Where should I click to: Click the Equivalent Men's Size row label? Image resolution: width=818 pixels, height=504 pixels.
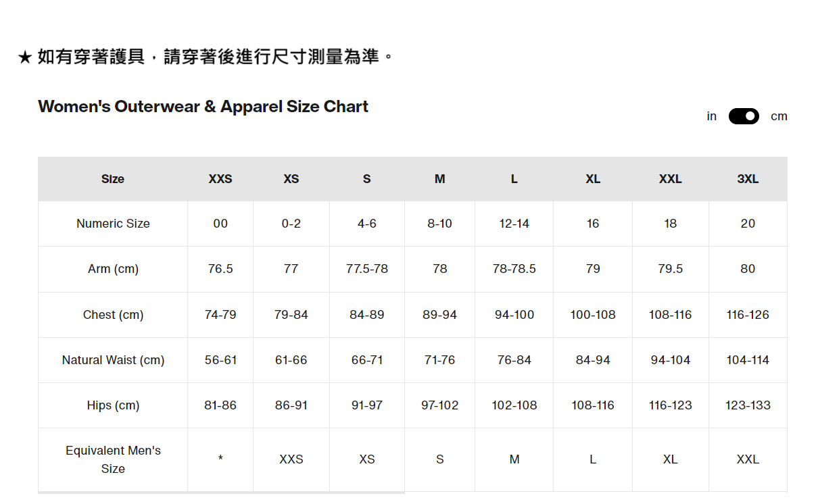[113, 459]
